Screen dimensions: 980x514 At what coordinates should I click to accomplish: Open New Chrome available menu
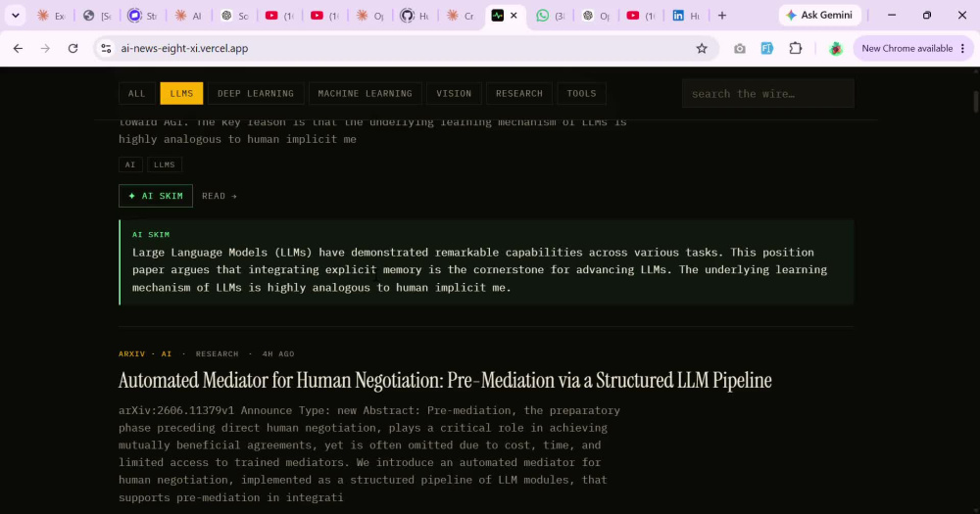pyautogui.click(x=913, y=48)
